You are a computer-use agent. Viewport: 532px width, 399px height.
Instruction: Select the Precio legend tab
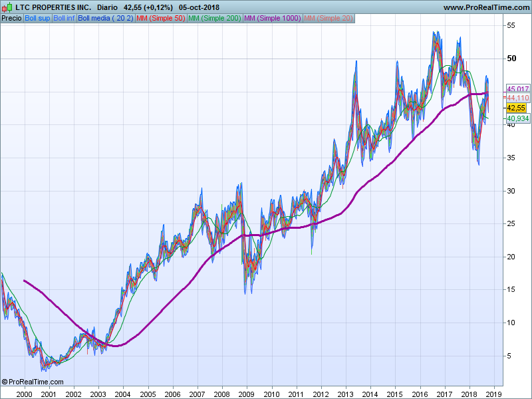click(x=11, y=19)
